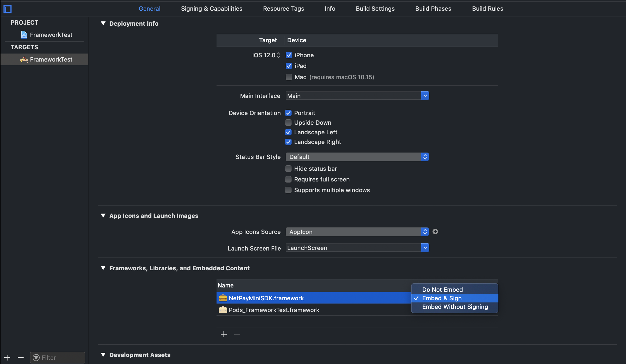Click the NetPayMiniSDK.framework toolbox icon

pos(223,298)
